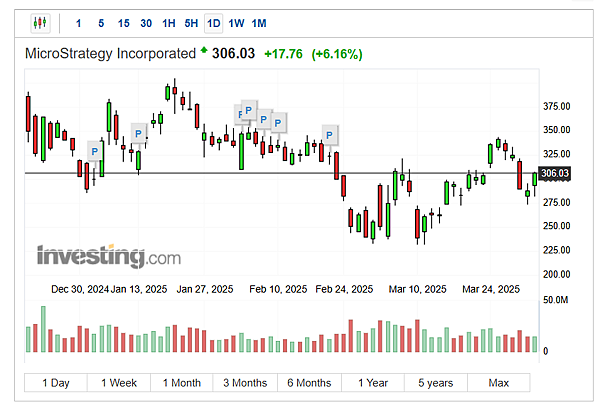Image resolution: width=600 pixels, height=410 pixels.
Task: Click the 350.00 price axis label
Action: 557,130
